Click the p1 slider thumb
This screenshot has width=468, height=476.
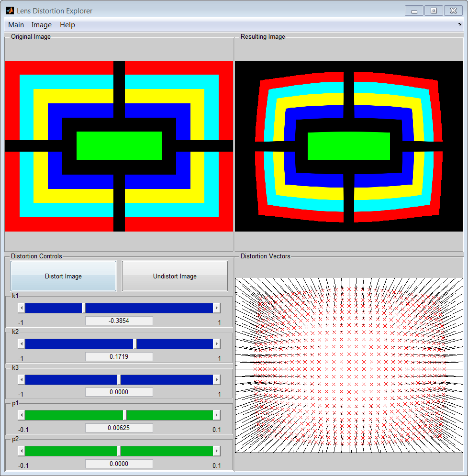[x=124, y=415]
